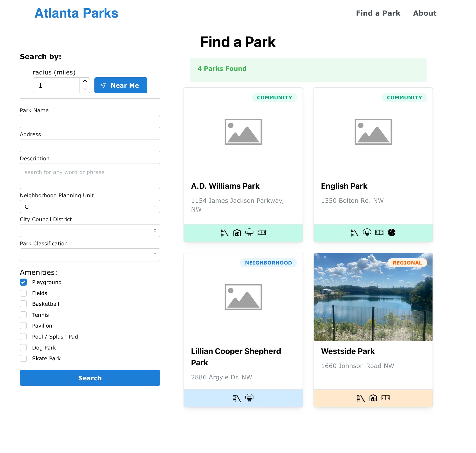Click basketball hoop icon on English Park card
Viewport: 476px width, 453px height.
367,232
